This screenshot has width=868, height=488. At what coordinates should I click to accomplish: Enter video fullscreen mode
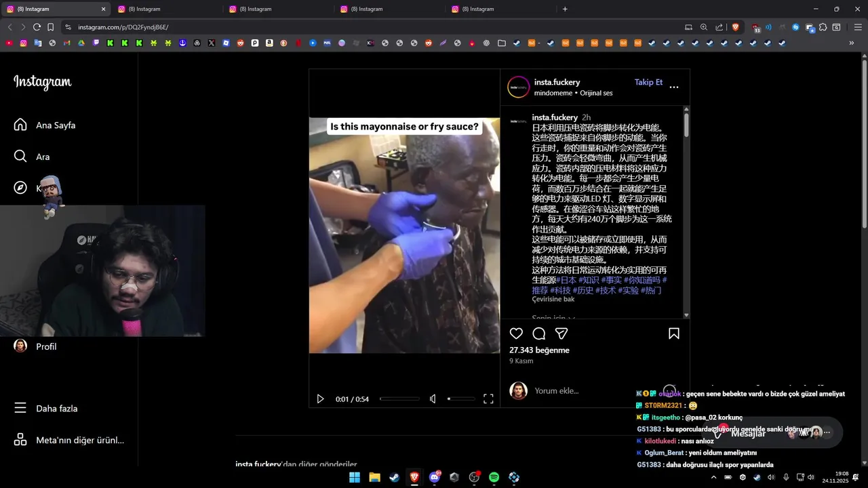pos(488,399)
